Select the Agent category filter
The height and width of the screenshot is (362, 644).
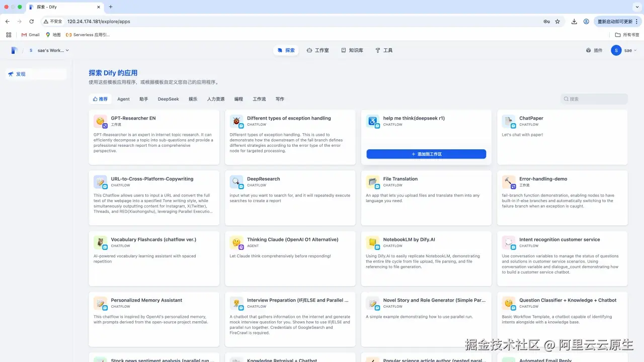[x=123, y=99]
